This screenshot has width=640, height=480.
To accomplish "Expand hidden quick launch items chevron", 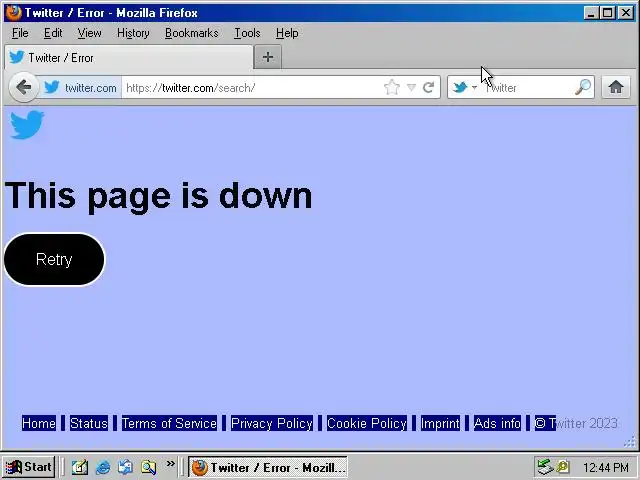I will tap(170, 464).
